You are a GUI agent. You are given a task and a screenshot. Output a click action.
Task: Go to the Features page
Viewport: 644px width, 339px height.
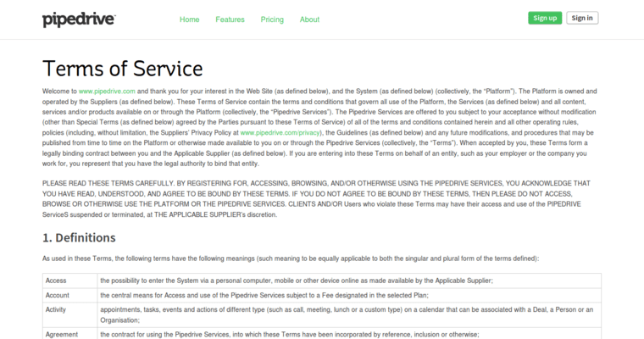[x=230, y=19]
